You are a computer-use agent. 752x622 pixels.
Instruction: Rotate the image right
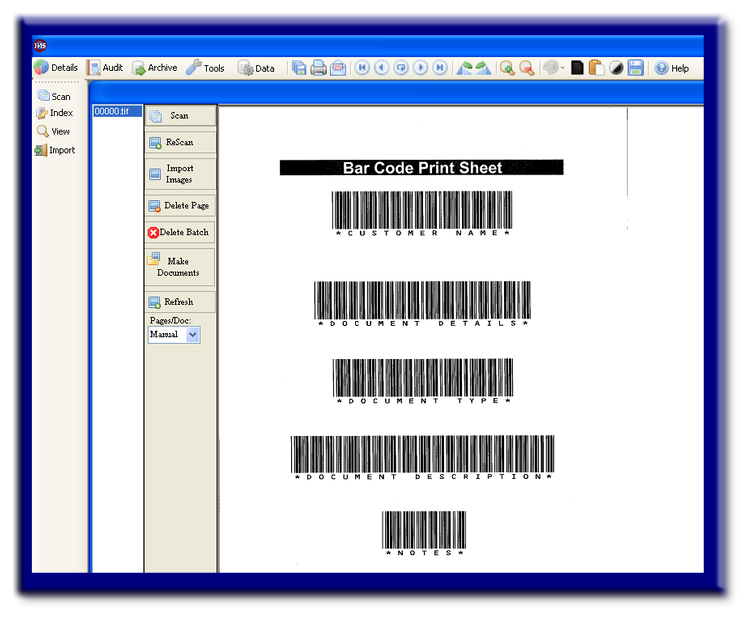483,68
